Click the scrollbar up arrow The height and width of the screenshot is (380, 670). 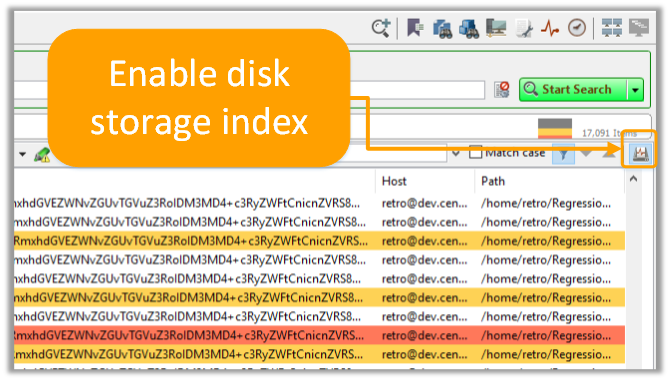pos(633,179)
